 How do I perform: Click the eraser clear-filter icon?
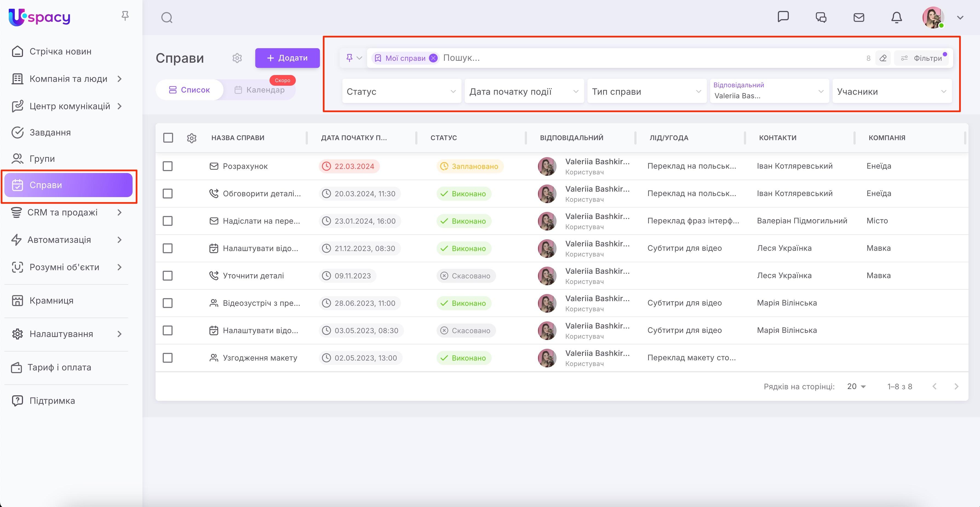tap(883, 58)
